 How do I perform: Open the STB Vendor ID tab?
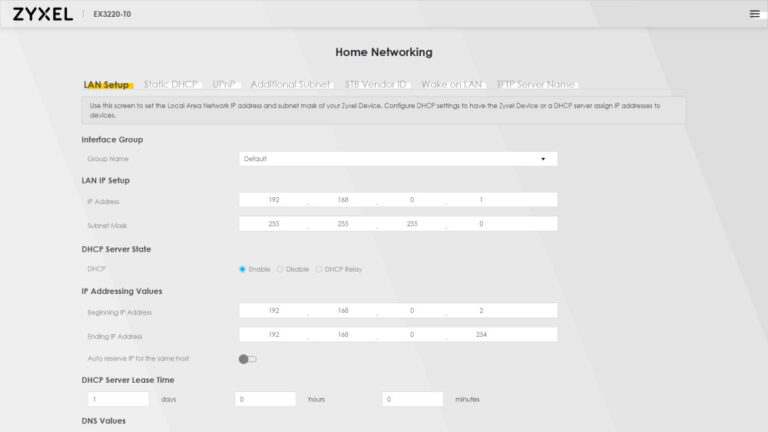click(376, 84)
